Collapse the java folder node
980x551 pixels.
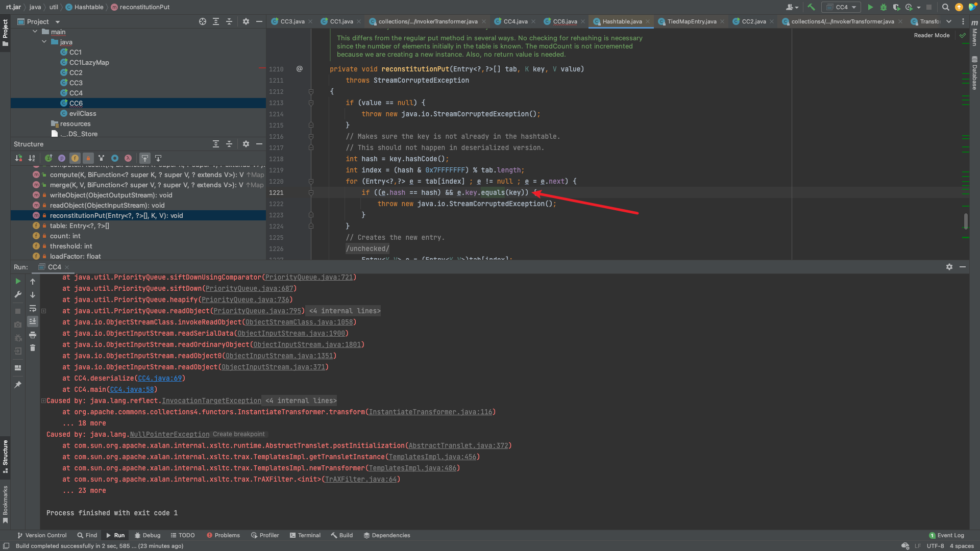coord(44,42)
